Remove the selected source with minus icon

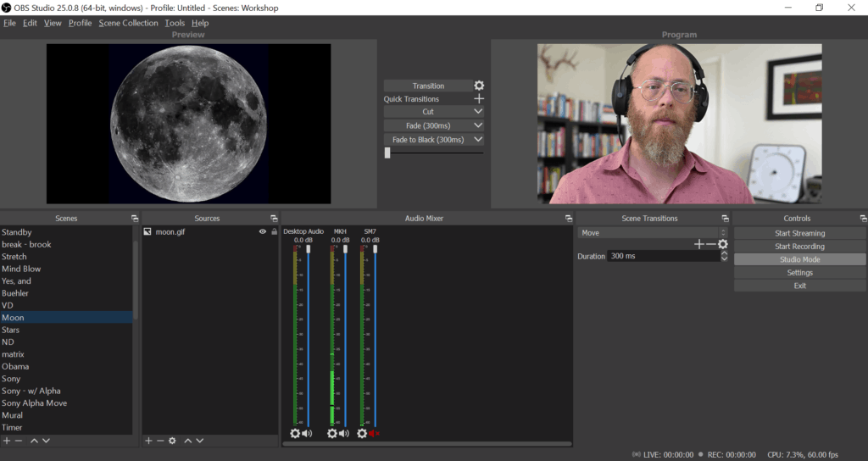[160, 441]
